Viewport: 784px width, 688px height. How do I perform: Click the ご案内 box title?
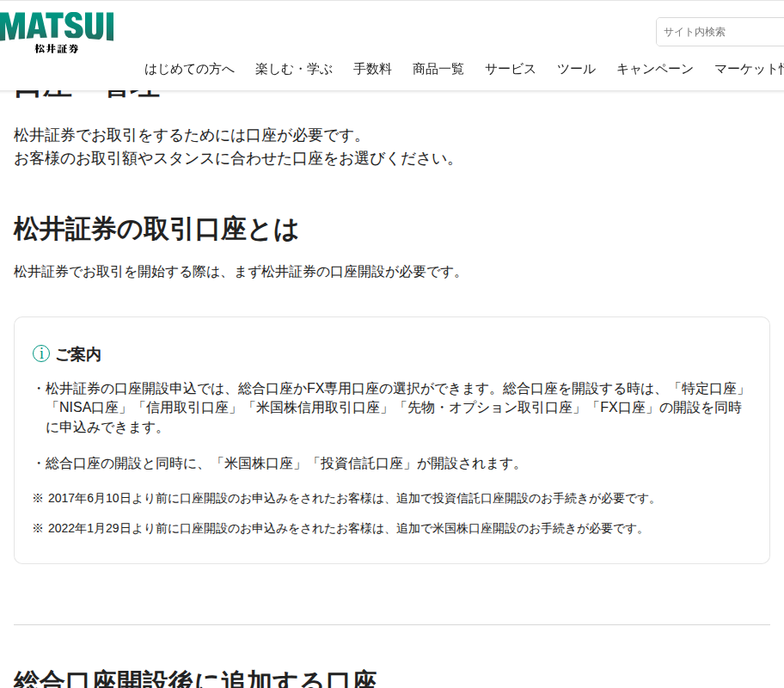(78, 354)
